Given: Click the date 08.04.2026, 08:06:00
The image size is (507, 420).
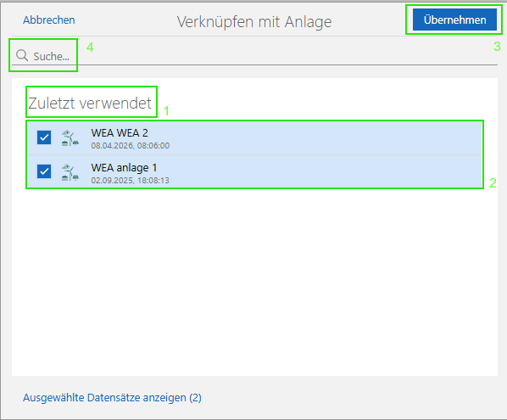Looking at the screenshot, I should (131, 146).
